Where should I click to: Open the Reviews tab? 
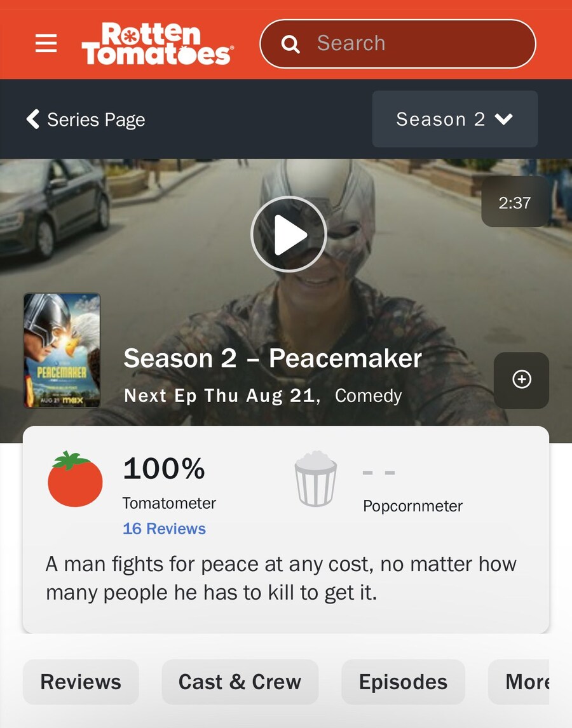tap(81, 682)
